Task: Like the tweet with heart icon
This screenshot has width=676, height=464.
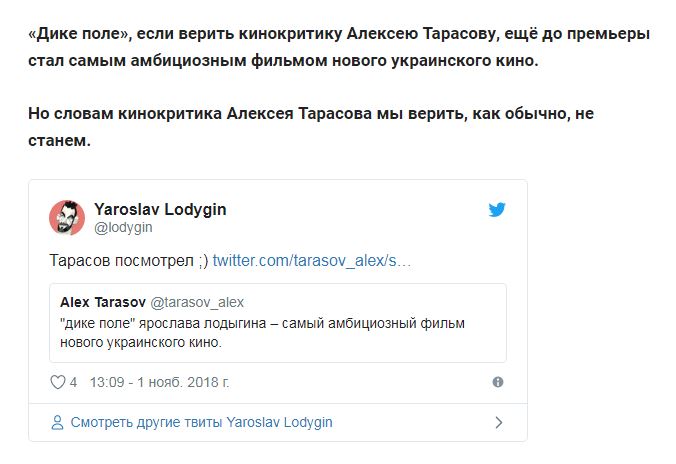Action: tap(58, 382)
